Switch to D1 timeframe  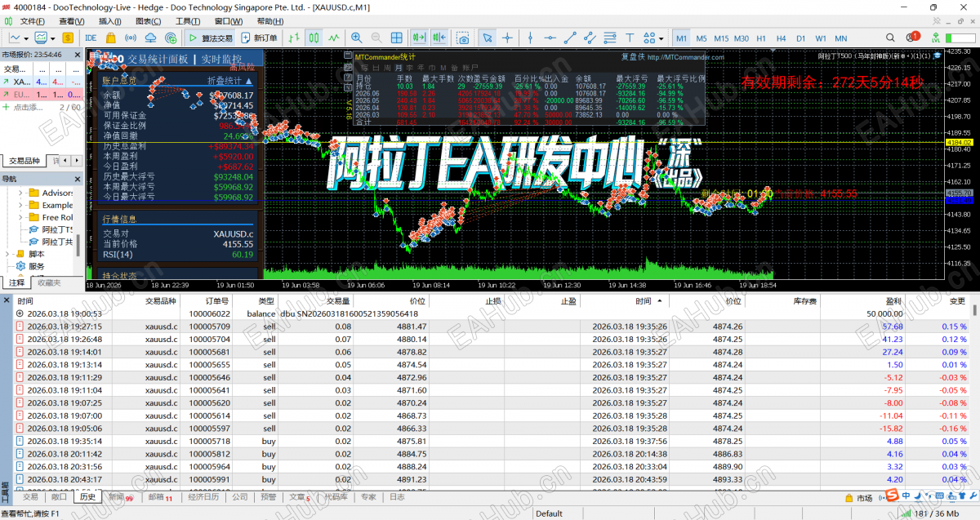(x=801, y=38)
